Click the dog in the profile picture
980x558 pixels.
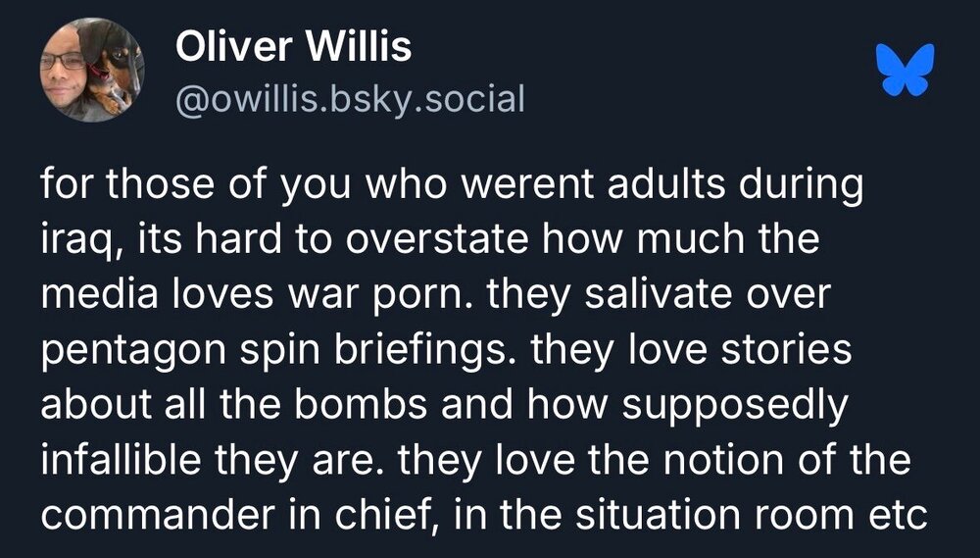(110, 67)
